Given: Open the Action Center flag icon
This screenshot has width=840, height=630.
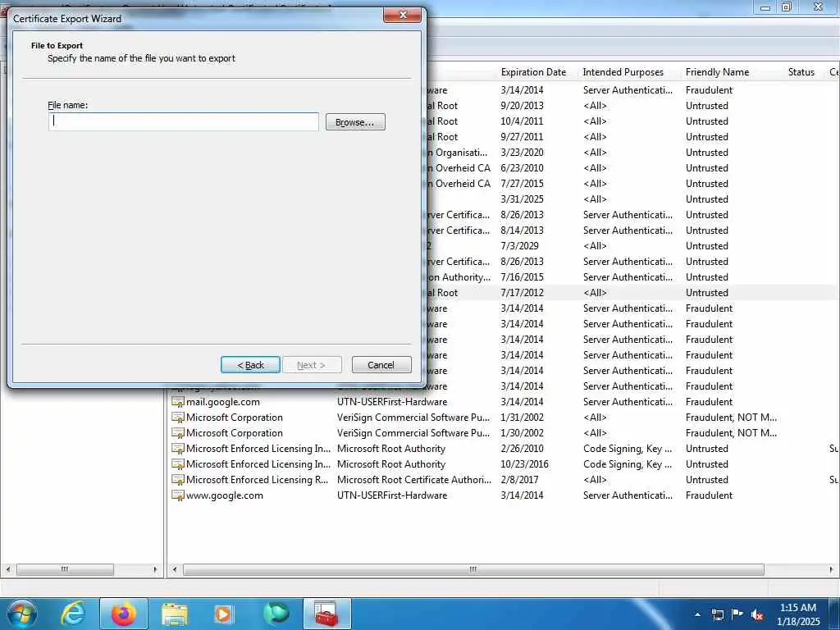Looking at the screenshot, I should (x=737, y=614).
